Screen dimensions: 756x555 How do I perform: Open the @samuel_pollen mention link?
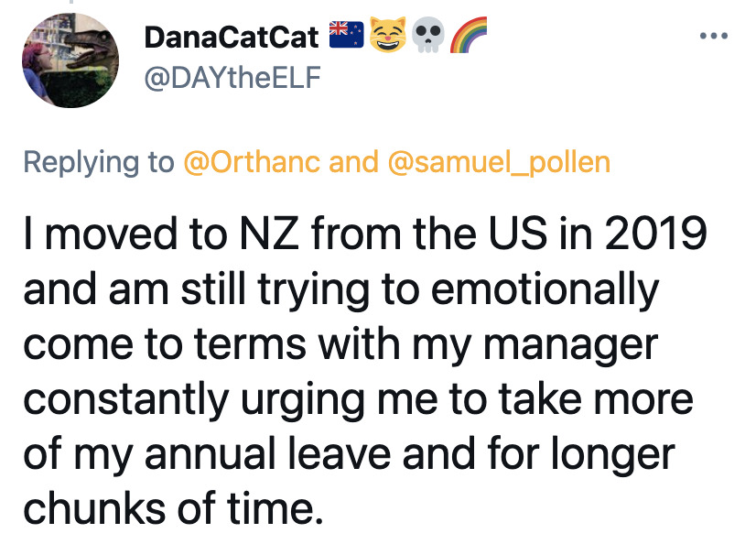pyautogui.click(x=499, y=162)
